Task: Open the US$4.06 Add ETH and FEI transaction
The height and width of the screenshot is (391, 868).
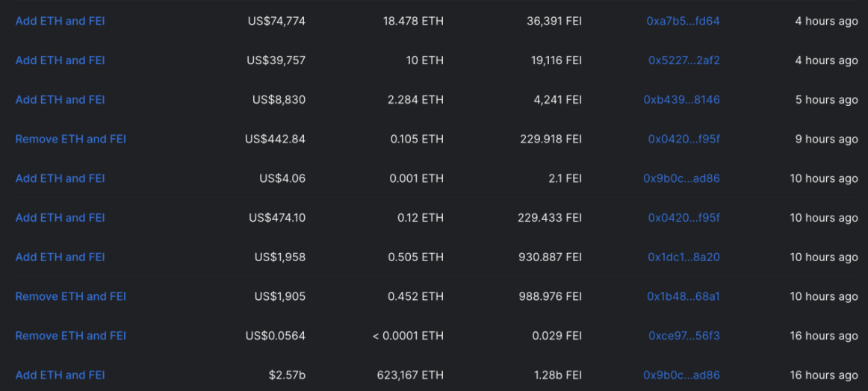Action: pyautogui.click(x=60, y=178)
